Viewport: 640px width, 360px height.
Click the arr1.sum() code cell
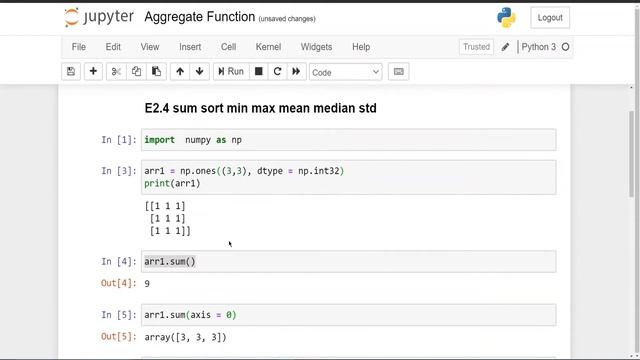click(349, 262)
